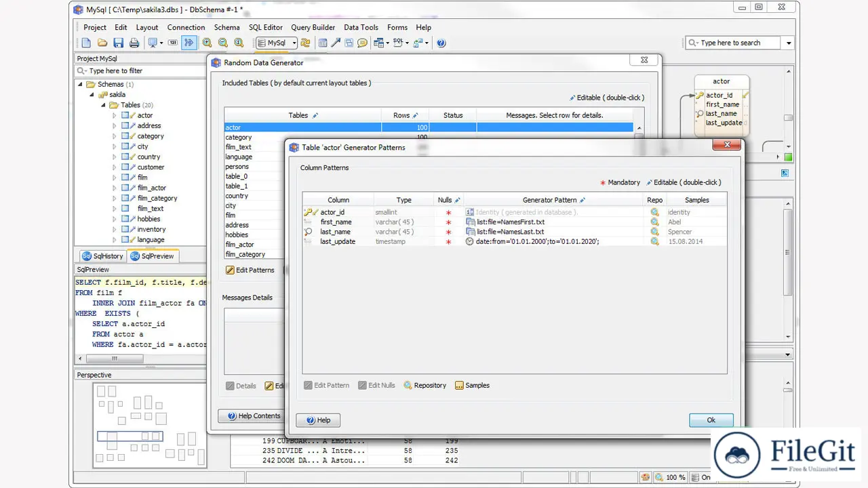Click the 'Type here to filter' field

tap(140, 70)
